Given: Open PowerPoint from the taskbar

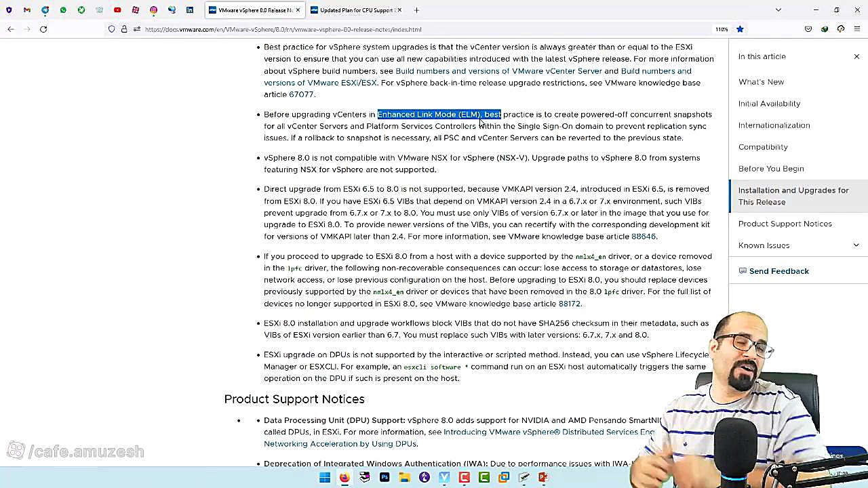Looking at the screenshot, I should point(543,477).
